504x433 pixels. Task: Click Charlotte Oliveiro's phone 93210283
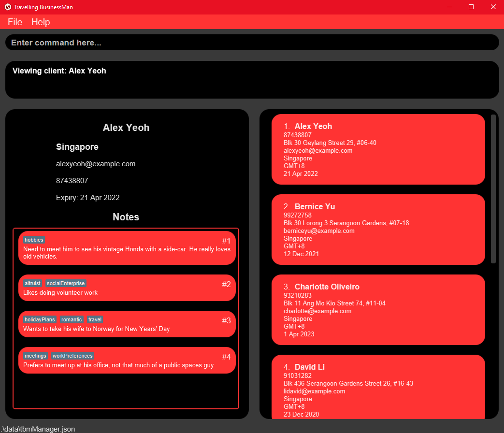point(297,295)
